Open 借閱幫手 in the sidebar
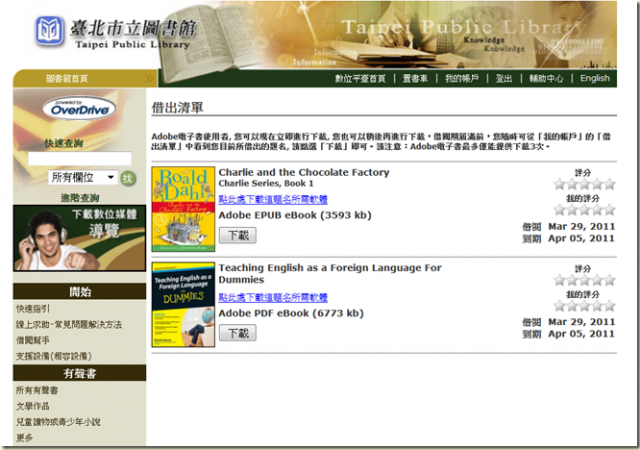This screenshot has height=450, width=640. (33, 340)
